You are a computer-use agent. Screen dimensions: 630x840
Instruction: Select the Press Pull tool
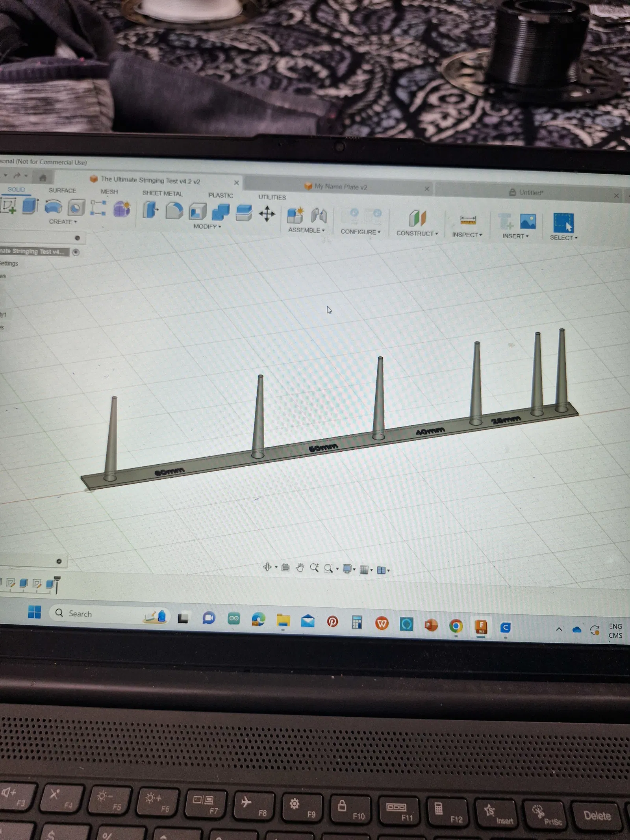pos(151,210)
